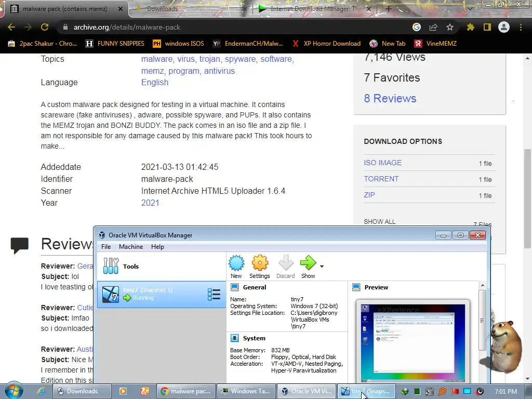Click the English language link
This screenshot has width=532, height=399.
[x=155, y=83]
